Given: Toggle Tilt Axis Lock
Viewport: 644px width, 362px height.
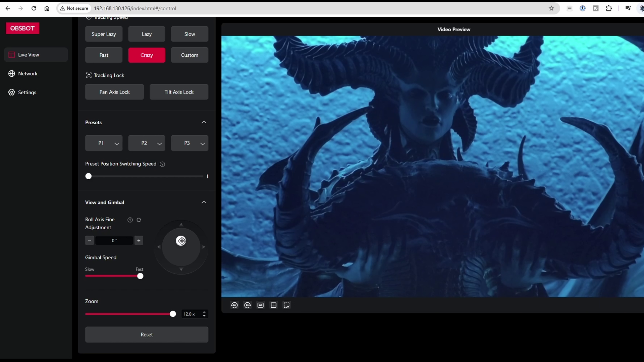Looking at the screenshot, I should pyautogui.click(x=179, y=92).
